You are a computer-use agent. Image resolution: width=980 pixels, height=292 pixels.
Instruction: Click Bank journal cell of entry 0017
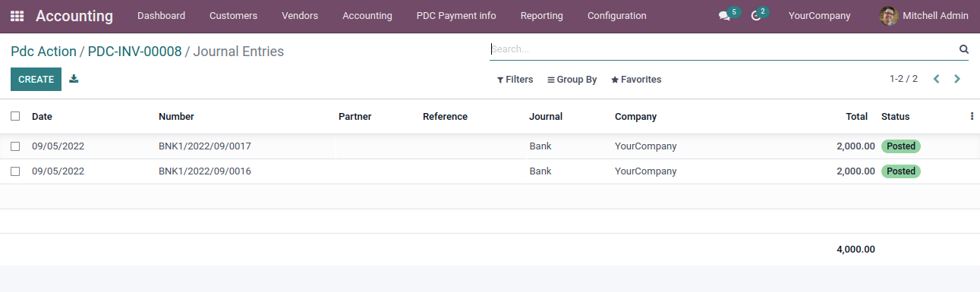coord(540,146)
